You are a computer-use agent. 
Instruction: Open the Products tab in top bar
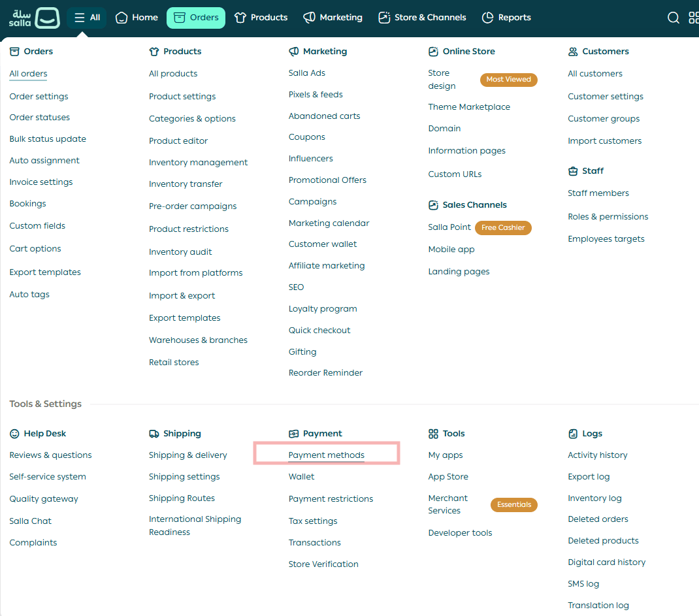(261, 18)
